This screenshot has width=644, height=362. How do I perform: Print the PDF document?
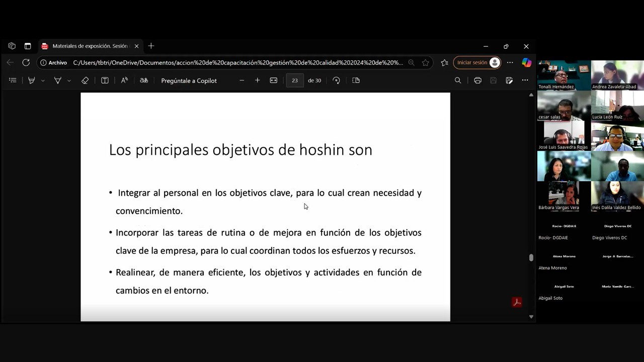click(477, 80)
